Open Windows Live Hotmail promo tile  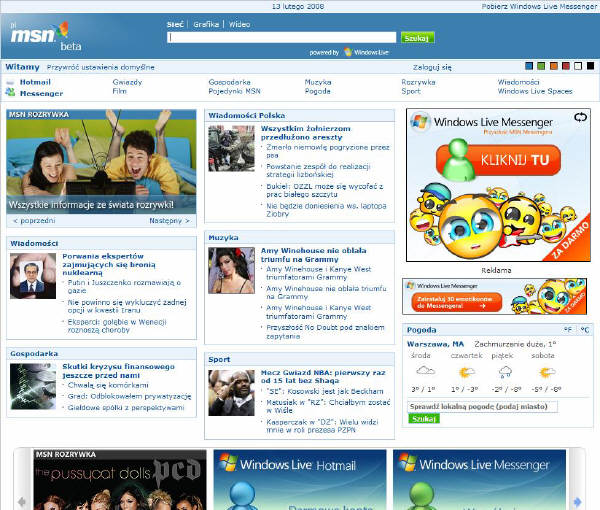click(x=300, y=480)
